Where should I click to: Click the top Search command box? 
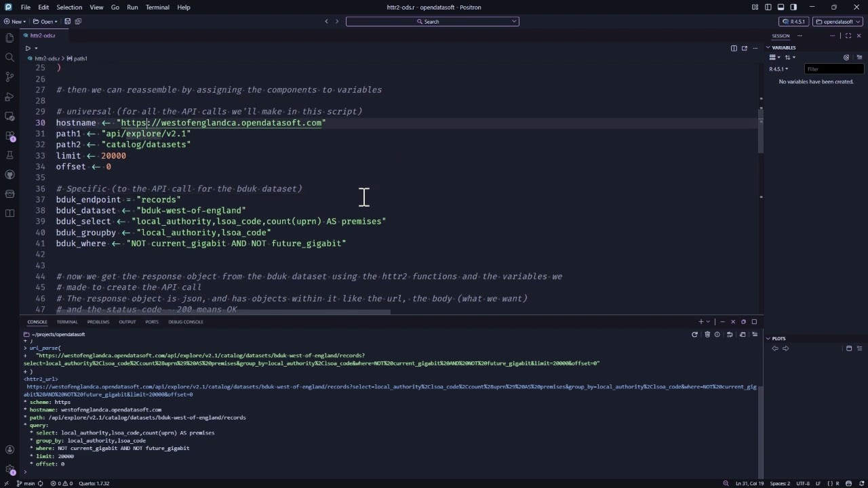(x=432, y=22)
